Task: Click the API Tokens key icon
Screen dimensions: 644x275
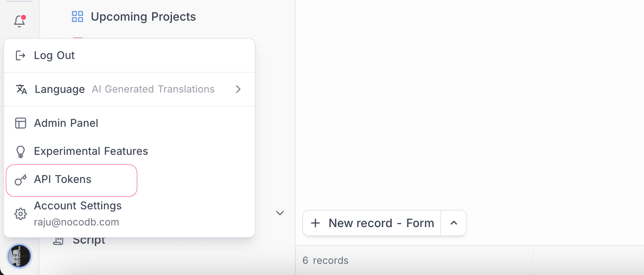Action: pos(20,180)
